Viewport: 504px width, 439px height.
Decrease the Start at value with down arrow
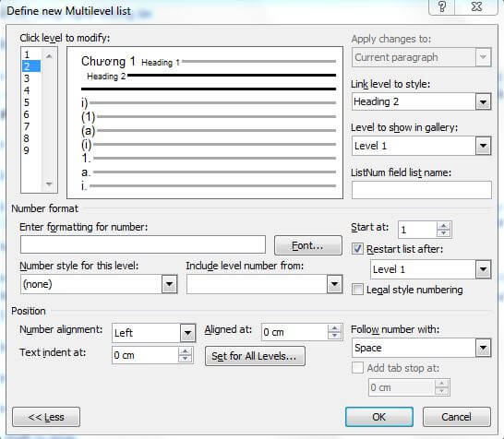[444, 232]
